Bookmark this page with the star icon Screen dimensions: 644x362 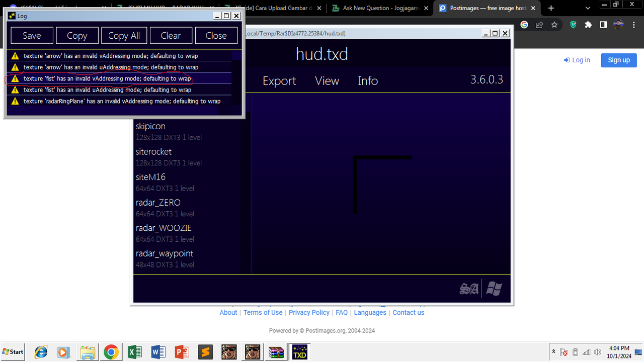click(554, 25)
